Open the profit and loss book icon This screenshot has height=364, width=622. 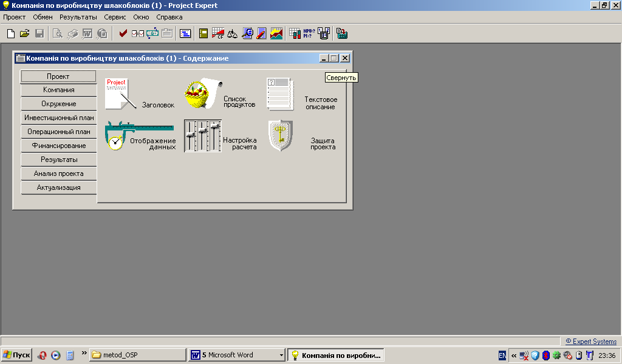(203, 33)
